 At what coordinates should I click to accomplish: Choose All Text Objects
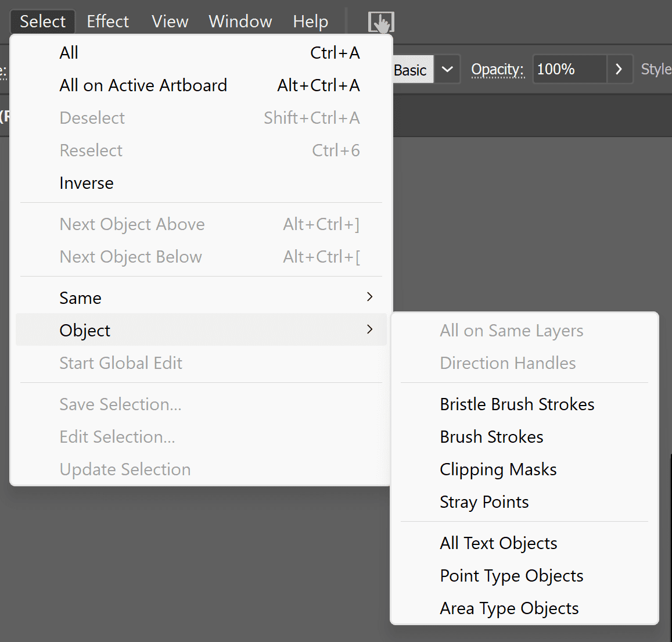(498, 543)
